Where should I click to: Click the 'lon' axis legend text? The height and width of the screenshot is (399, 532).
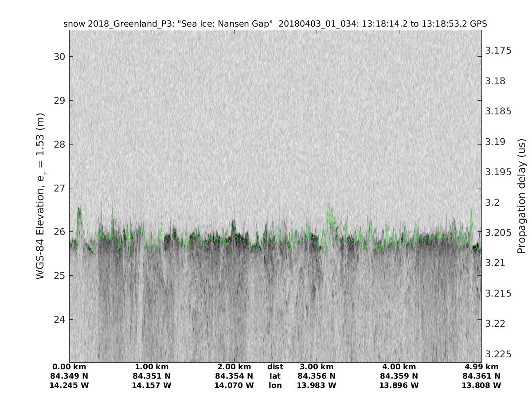275,385
